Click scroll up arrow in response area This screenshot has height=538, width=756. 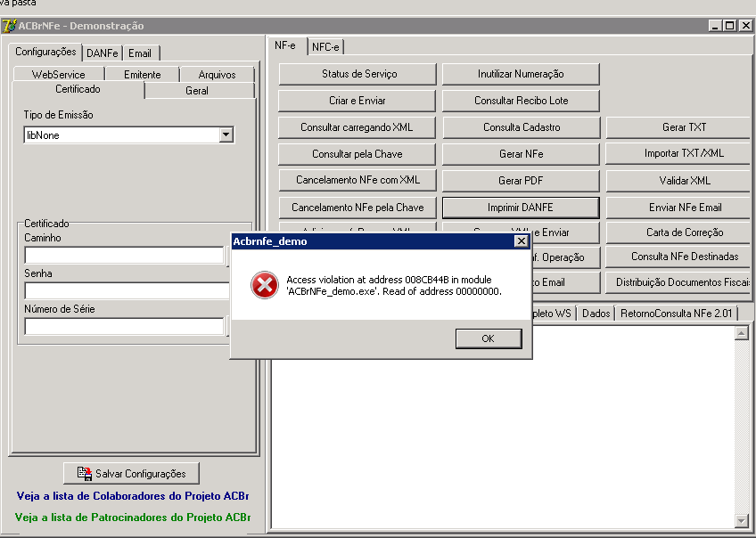pos(742,333)
